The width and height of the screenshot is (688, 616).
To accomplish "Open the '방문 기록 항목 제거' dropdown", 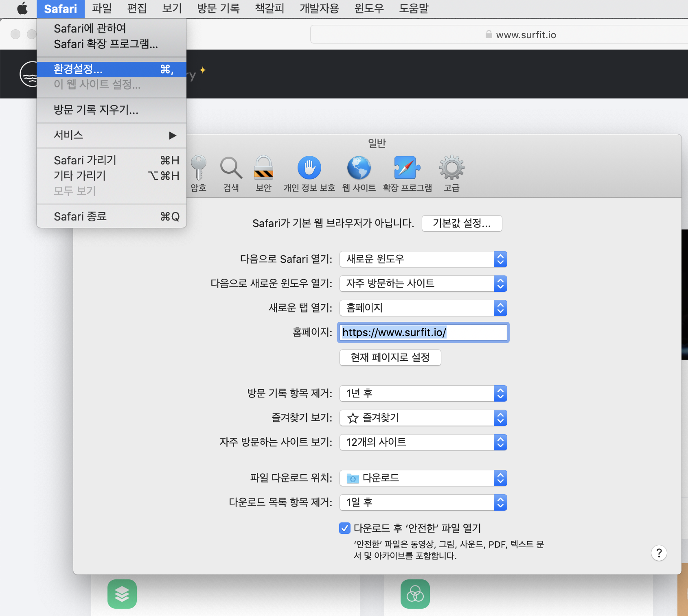I will point(423,393).
